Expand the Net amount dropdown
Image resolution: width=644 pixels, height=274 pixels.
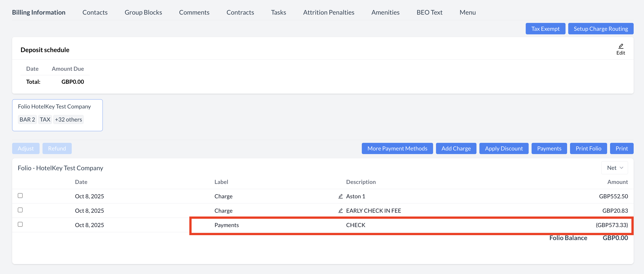(615, 168)
